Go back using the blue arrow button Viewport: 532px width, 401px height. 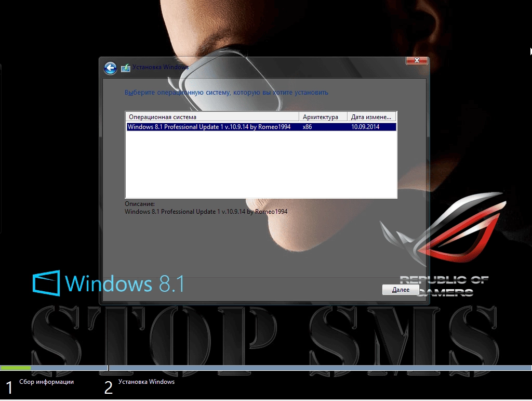[110, 68]
